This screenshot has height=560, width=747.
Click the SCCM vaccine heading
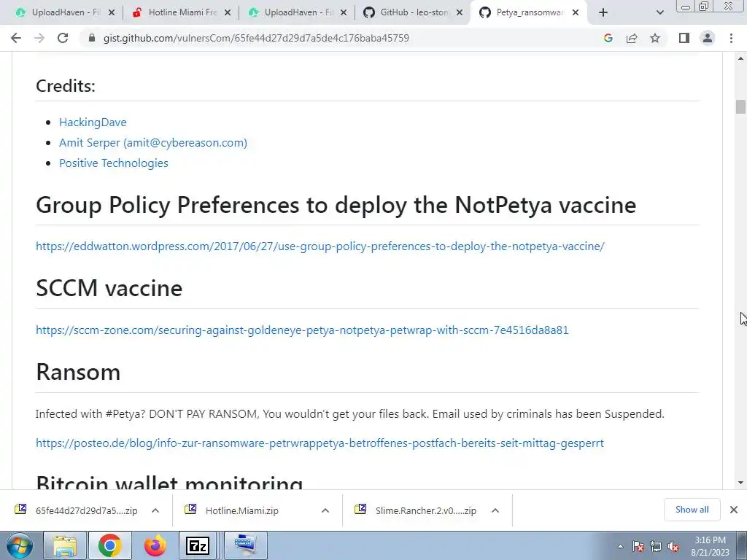pyautogui.click(x=109, y=288)
